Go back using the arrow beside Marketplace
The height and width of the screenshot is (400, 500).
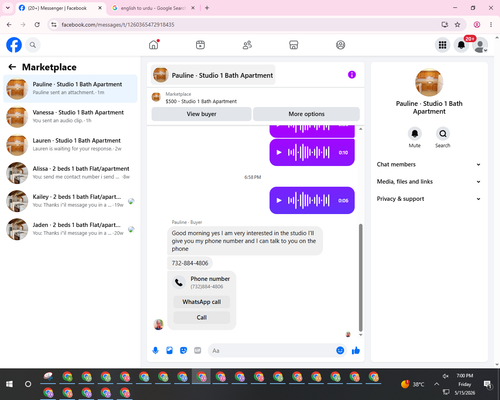pyautogui.click(x=12, y=67)
